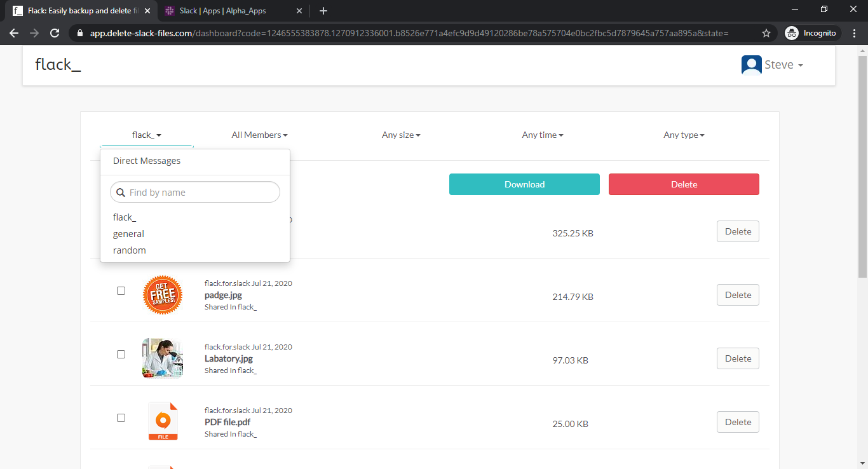868x469 pixels.
Task: Reload the page with refresh icon
Action: (55, 33)
